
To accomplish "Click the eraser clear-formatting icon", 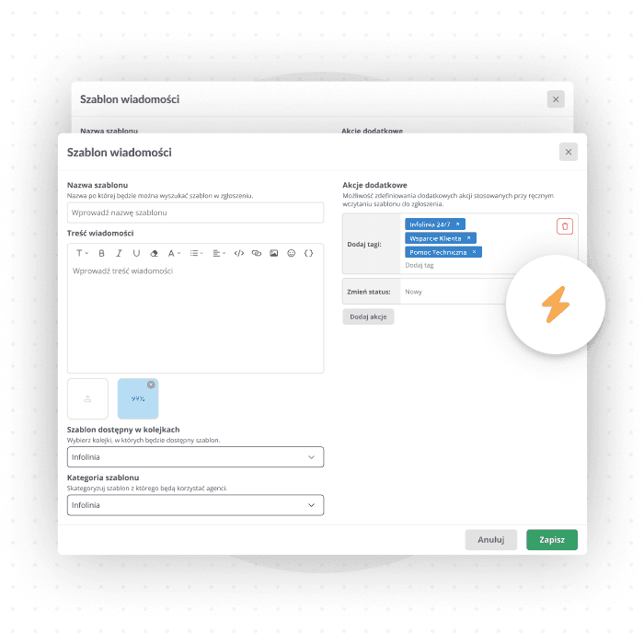I will (x=154, y=253).
